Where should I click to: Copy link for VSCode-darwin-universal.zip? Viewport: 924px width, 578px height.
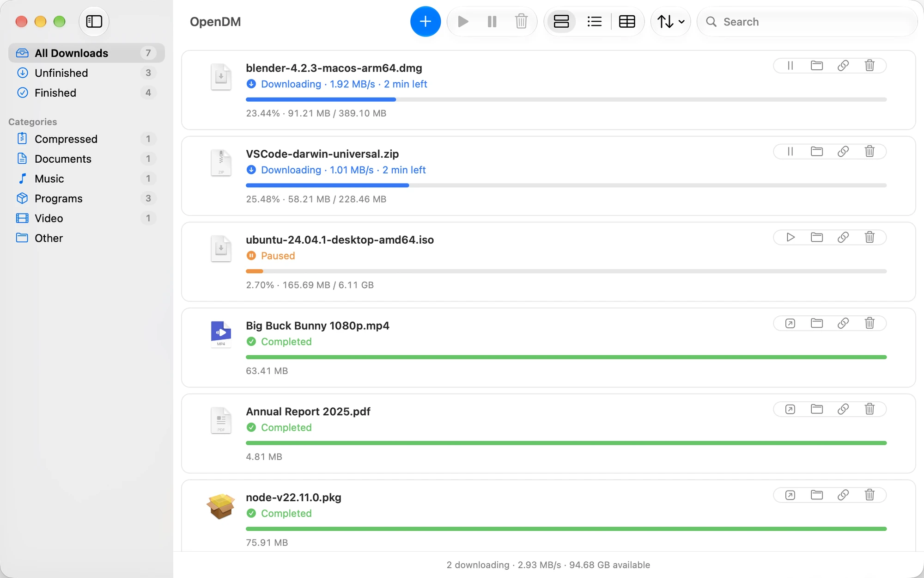843,152
